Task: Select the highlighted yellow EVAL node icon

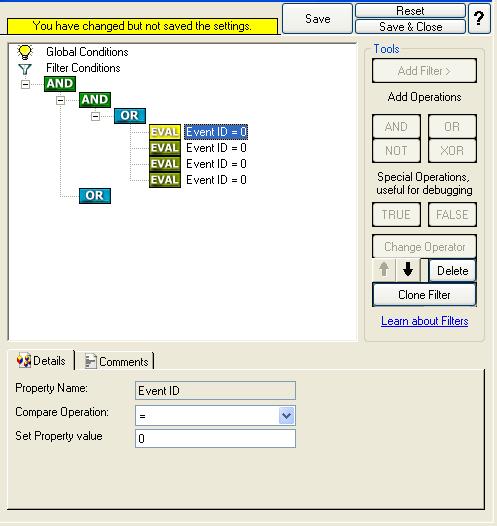Action: [165, 132]
